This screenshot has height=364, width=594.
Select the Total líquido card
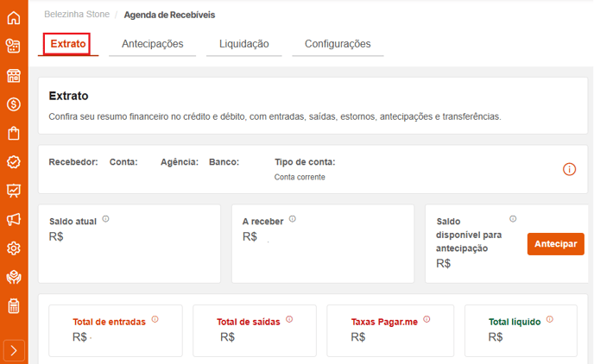521,330
